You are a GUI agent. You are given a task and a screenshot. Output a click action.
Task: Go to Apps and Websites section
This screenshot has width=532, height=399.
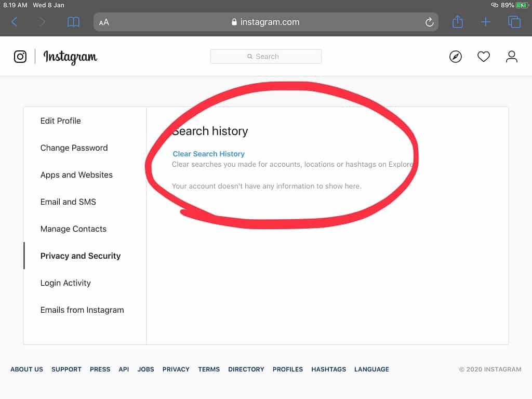pyautogui.click(x=76, y=175)
